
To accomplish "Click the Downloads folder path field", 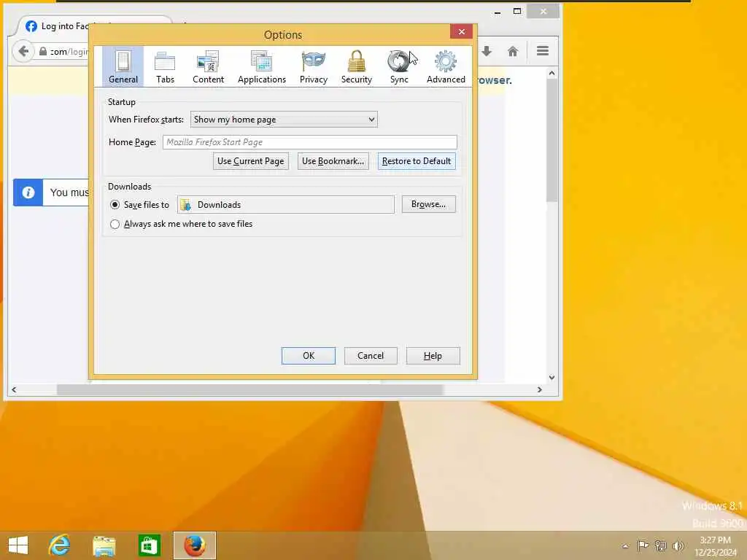I will 286,205.
